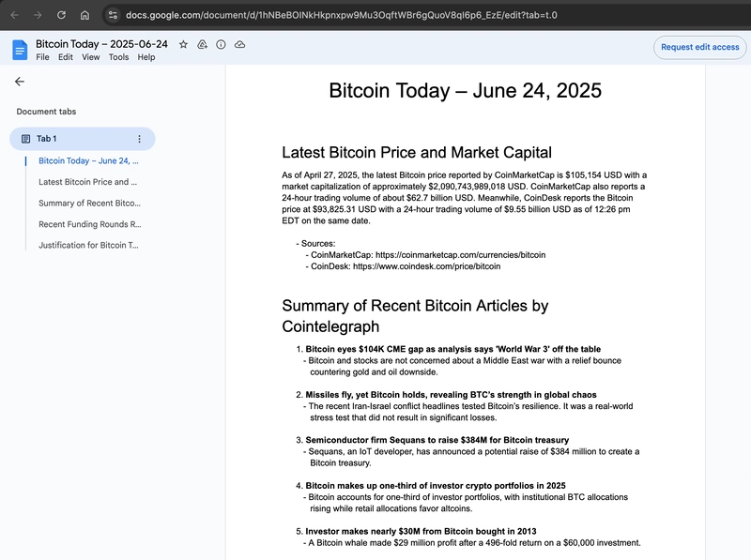Open the browser home page icon
751x560 pixels.
(x=84, y=15)
